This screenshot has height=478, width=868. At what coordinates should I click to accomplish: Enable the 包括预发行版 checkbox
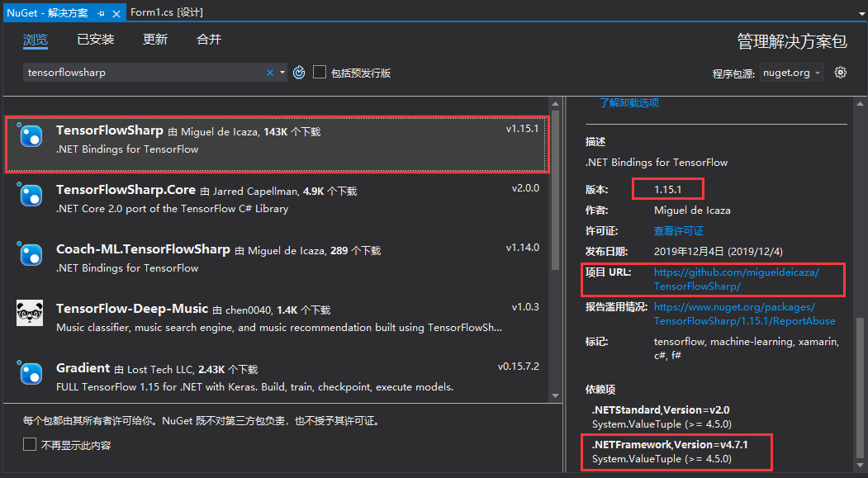click(x=320, y=72)
